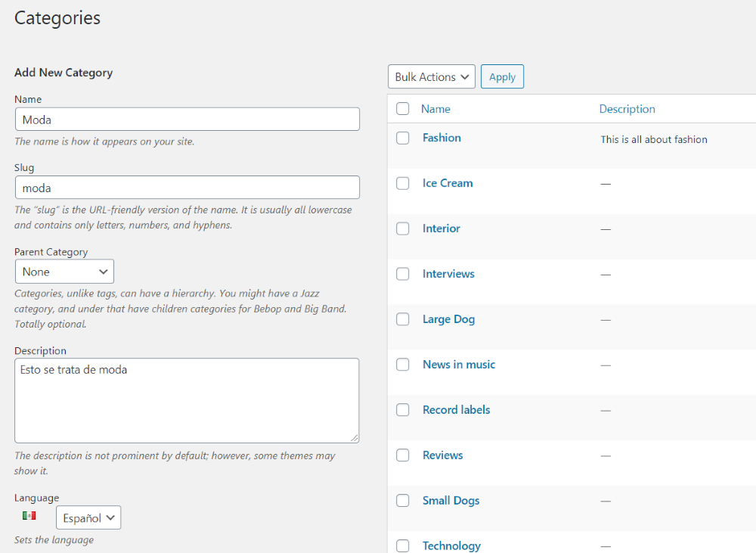Open the Bulk Actions dropdown
756x553 pixels.
tap(432, 77)
